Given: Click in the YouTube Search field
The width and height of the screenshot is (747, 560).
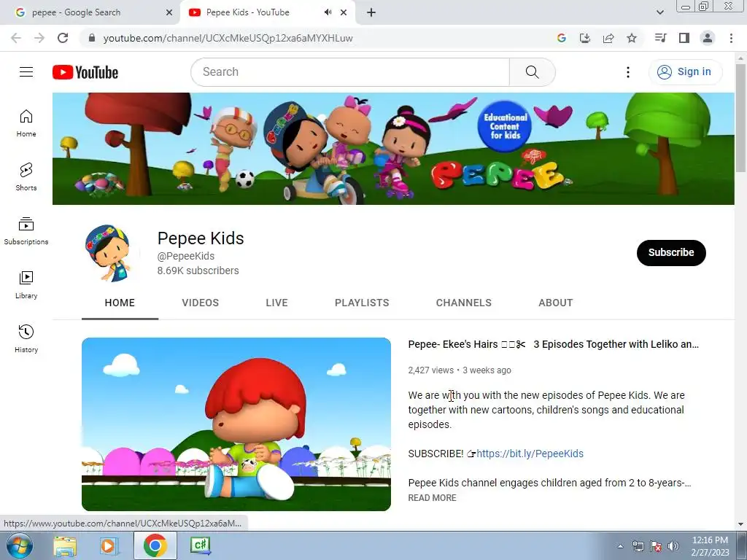Looking at the screenshot, I should click(x=350, y=72).
